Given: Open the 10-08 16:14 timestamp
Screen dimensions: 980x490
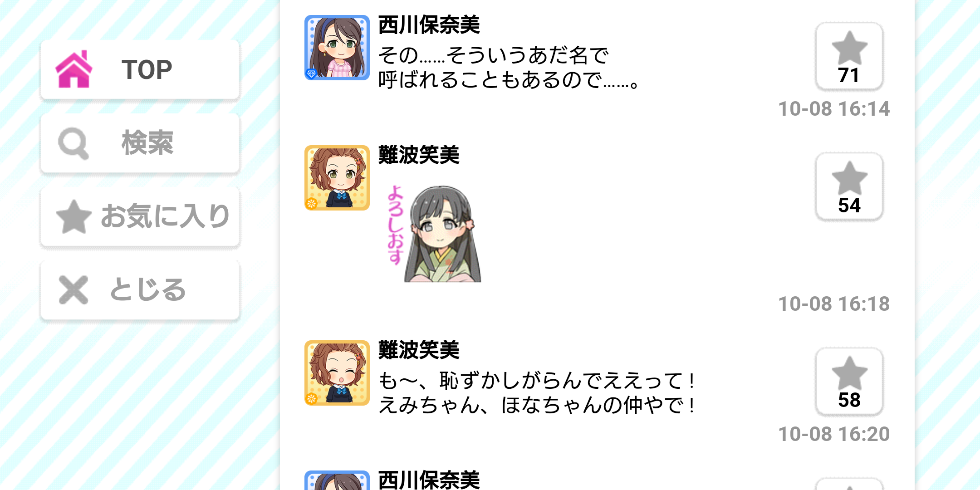Looking at the screenshot, I should [834, 109].
